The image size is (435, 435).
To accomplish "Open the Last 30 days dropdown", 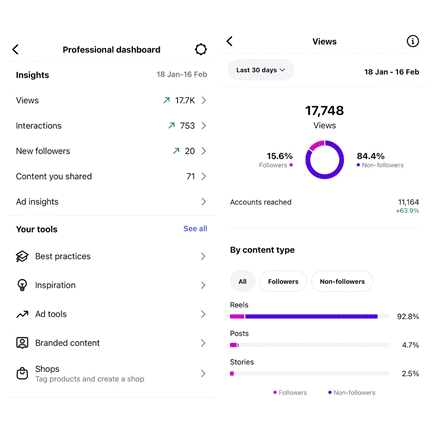I will point(261,70).
